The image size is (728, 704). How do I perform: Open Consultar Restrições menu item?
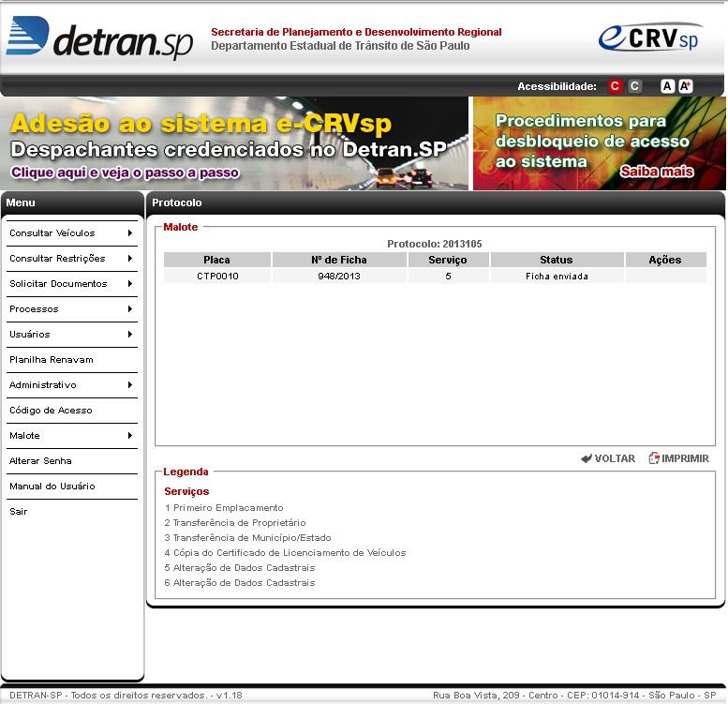(x=72, y=259)
